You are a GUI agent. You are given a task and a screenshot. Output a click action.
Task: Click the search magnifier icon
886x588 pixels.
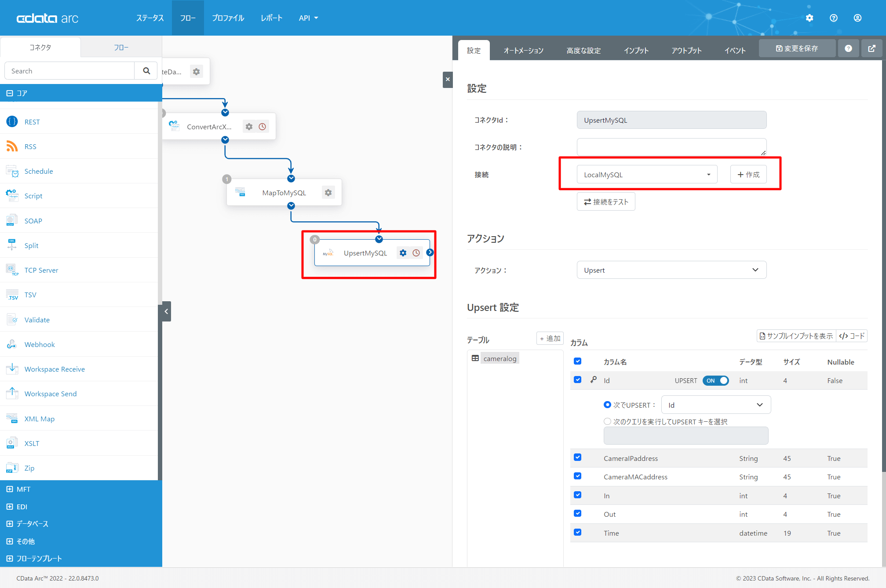pos(146,71)
